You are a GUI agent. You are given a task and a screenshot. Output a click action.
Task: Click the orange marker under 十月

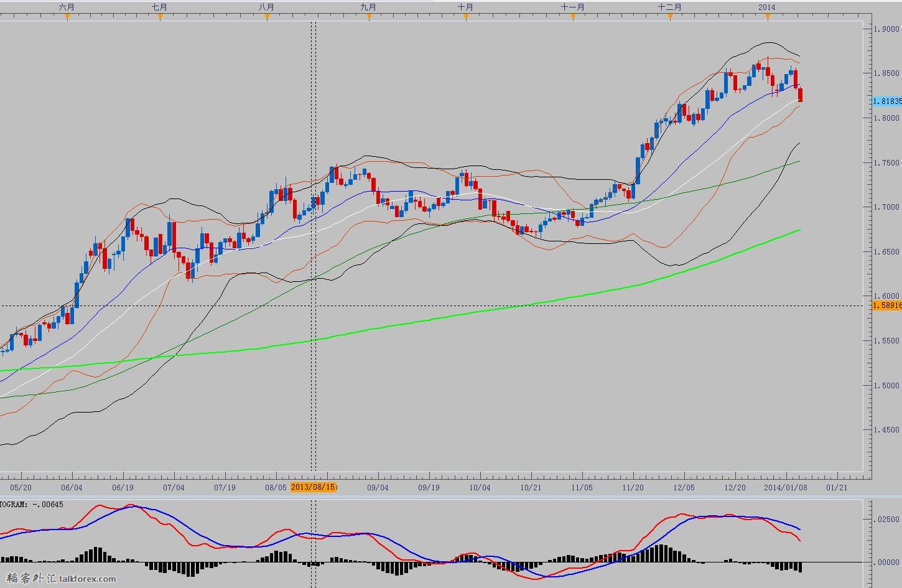(466, 17)
